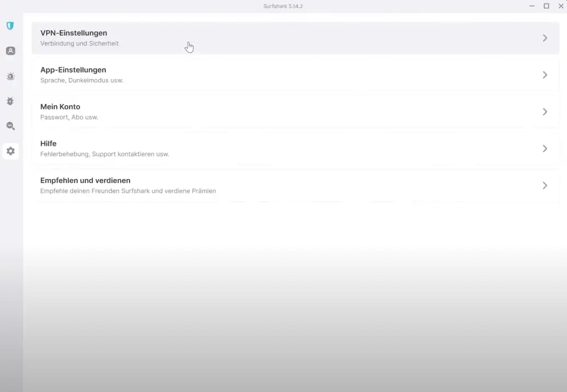This screenshot has height=392, width=567.
Task: Go to App-Einstellungen menu entry
Action: pyautogui.click(x=73, y=70)
